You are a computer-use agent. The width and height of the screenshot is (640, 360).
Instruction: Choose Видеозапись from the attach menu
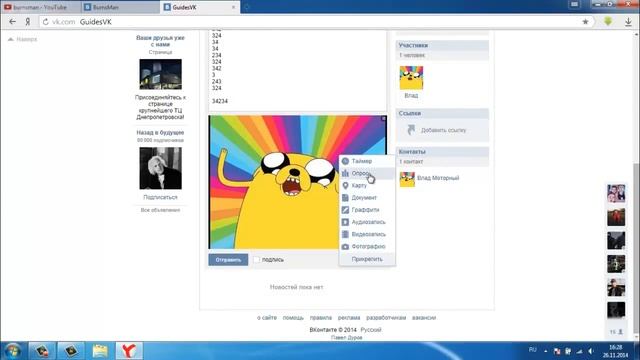[x=367, y=235]
